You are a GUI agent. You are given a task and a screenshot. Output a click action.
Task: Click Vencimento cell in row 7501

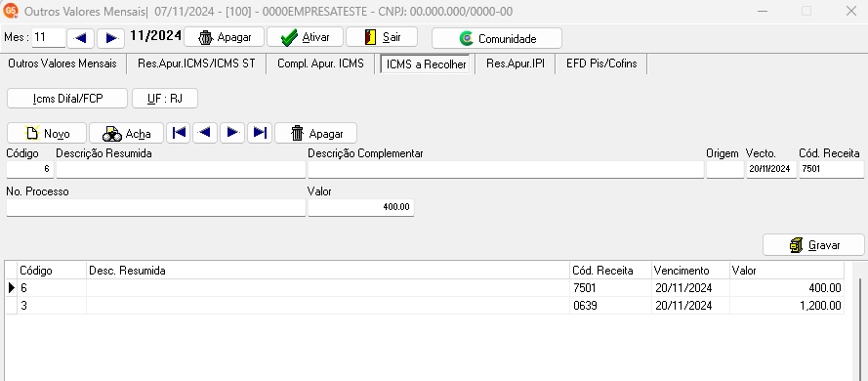coord(690,288)
